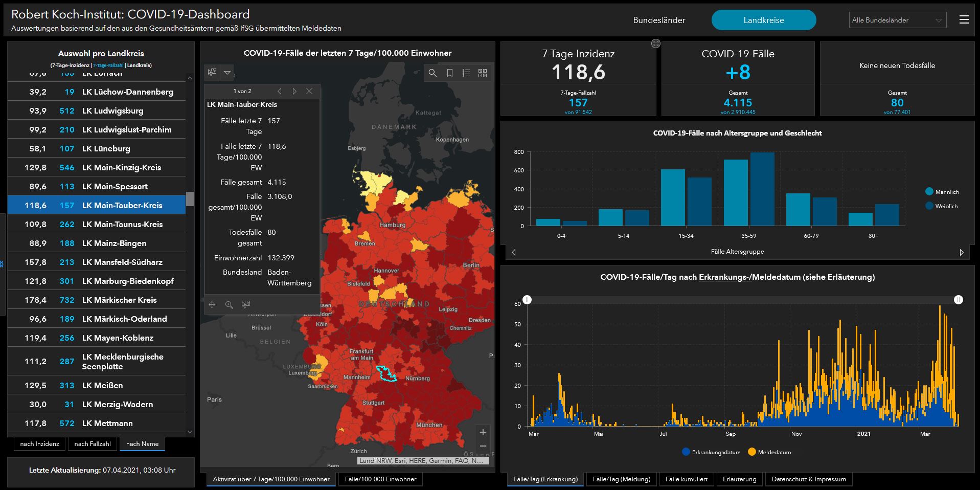Go to next popup feature arrow
Image resolution: width=980 pixels, height=490 pixels.
point(294,91)
